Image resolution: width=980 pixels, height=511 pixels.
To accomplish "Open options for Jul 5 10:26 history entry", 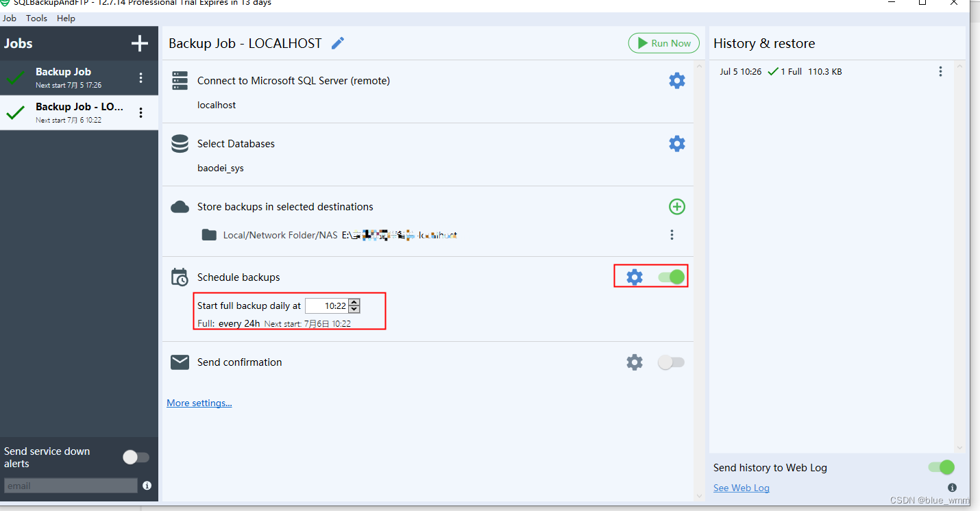I will click(940, 71).
